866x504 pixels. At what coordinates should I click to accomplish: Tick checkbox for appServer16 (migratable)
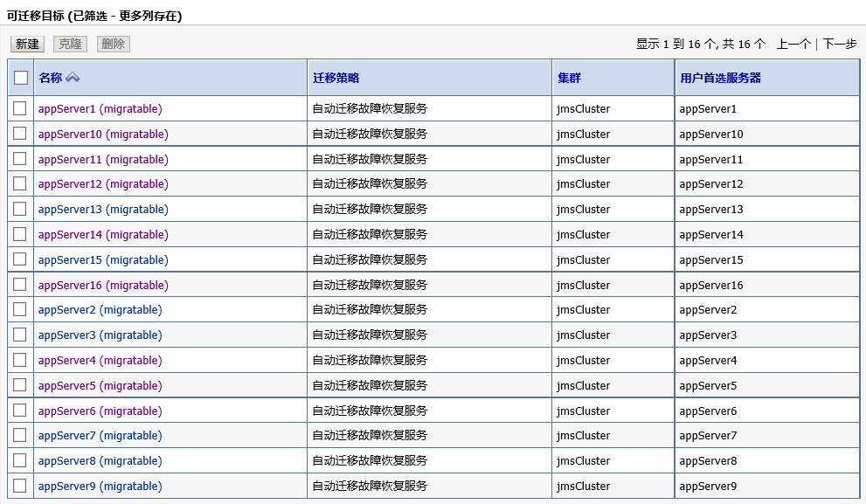coord(20,285)
